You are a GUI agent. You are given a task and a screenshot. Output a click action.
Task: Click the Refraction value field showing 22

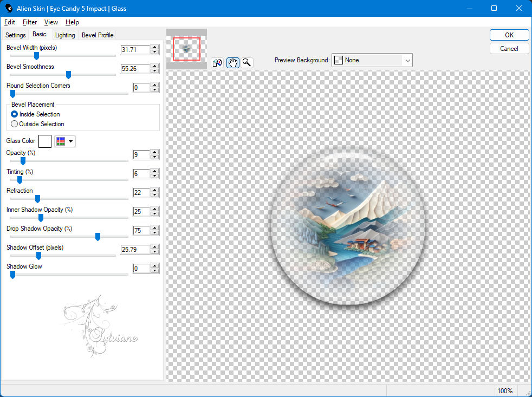click(141, 193)
